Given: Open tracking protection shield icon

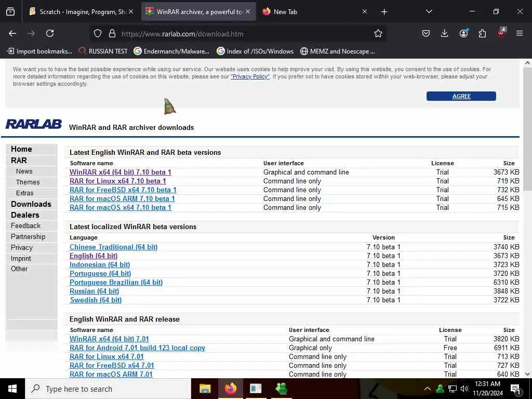Looking at the screenshot, I should [98, 34].
